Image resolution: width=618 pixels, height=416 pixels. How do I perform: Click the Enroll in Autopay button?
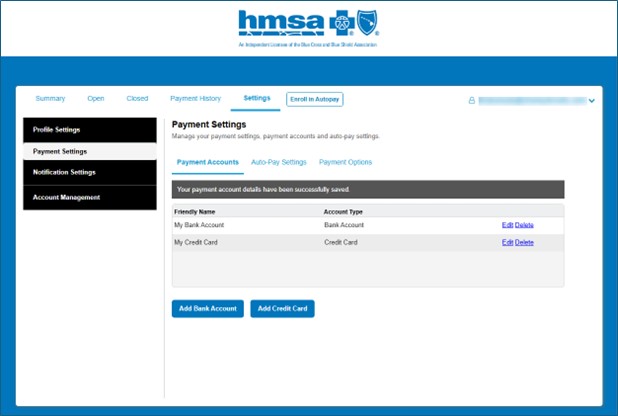(315, 99)
